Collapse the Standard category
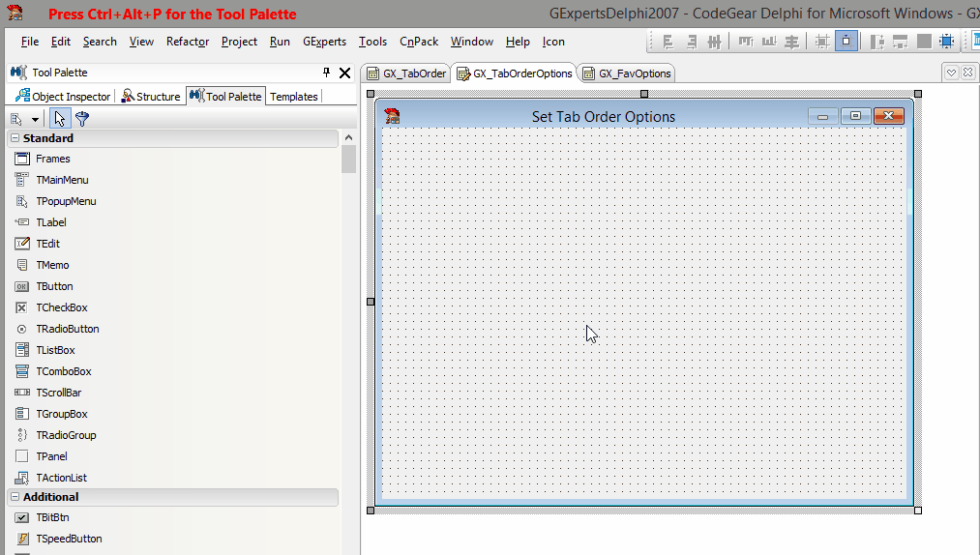This screenshot has height=555, width=980. click(x=15, y=138)
